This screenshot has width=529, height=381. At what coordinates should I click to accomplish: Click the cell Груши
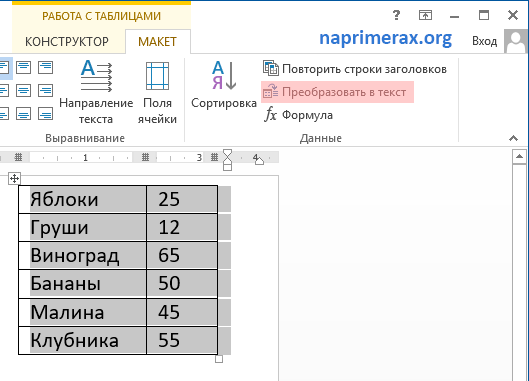pos(82,227)
